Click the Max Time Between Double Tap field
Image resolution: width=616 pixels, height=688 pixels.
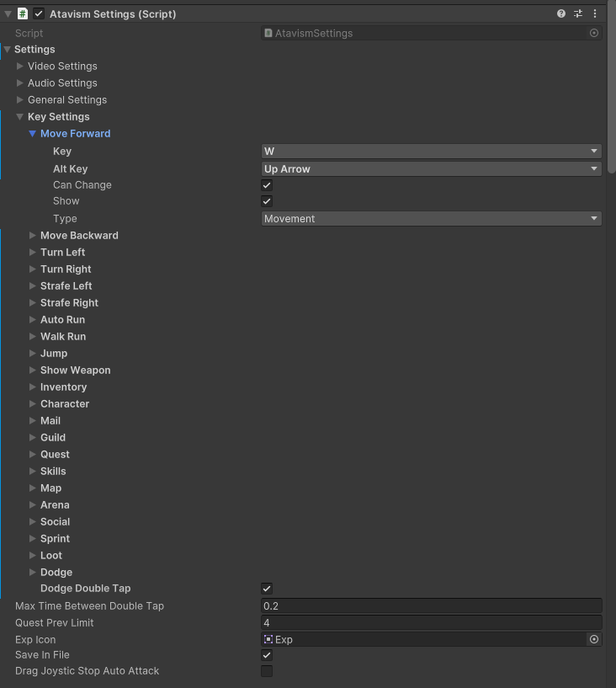click(431, 606)
